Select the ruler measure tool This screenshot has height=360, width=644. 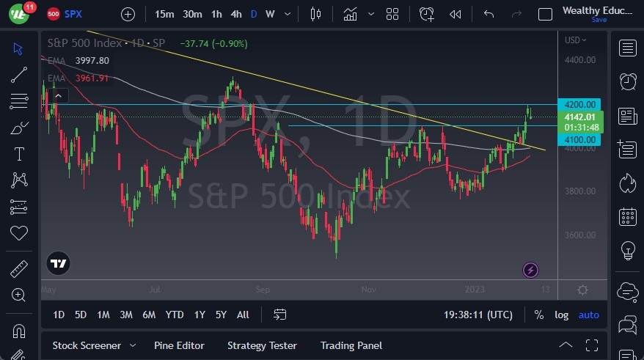pyautogui.click(x=19, y=269)
